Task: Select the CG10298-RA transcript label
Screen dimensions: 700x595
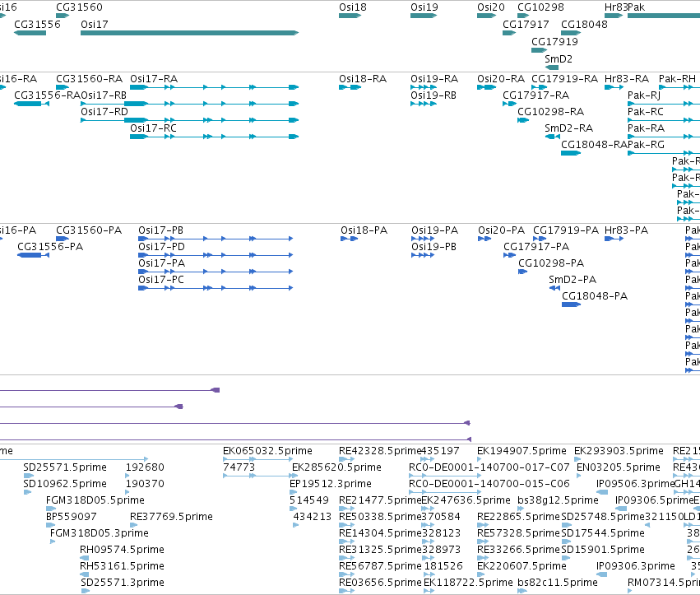Action: click(x=551, y=112)
